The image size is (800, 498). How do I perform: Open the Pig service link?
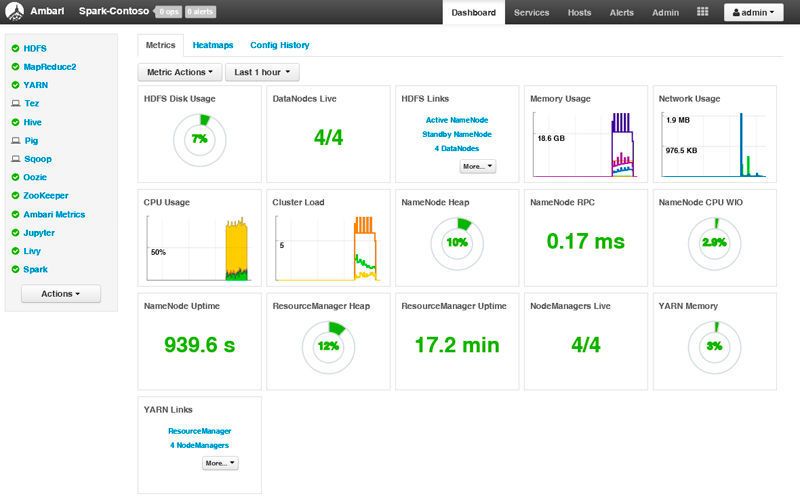tap(31, 140)
